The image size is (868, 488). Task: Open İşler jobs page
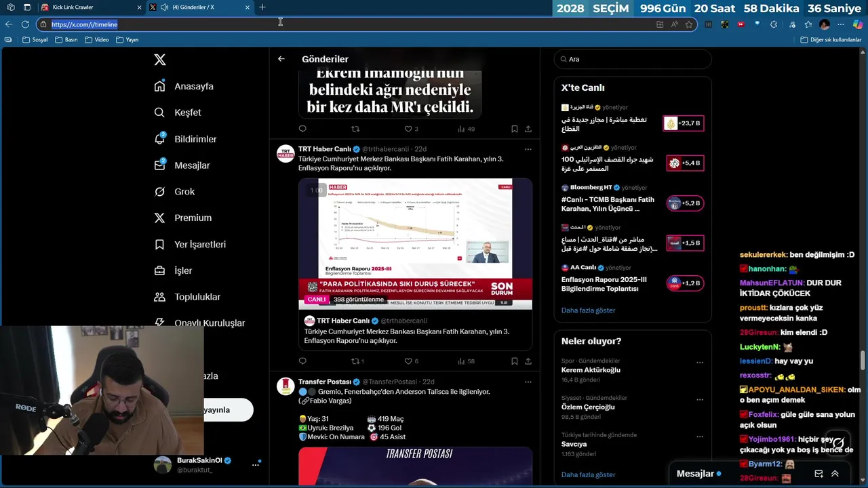(173, 271)
